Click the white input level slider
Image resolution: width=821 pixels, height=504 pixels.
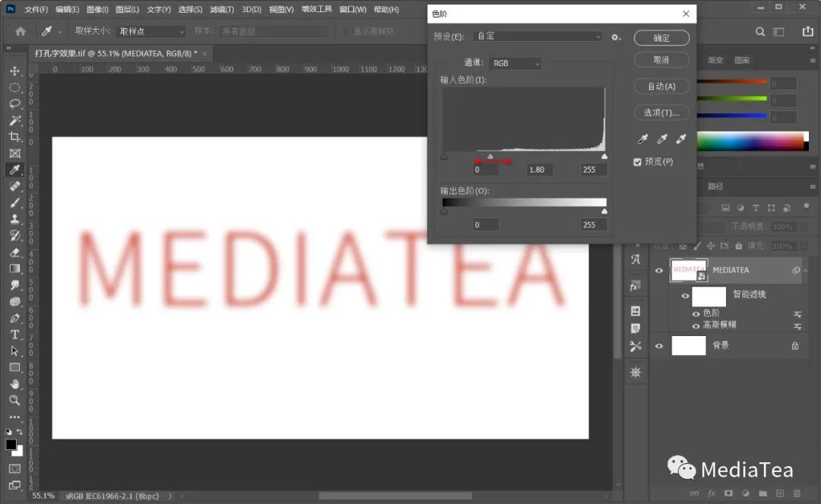[x=604, y=156]
